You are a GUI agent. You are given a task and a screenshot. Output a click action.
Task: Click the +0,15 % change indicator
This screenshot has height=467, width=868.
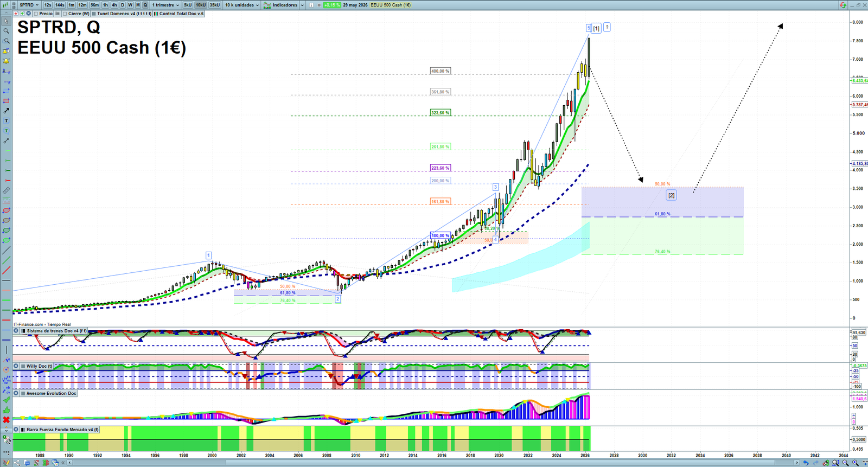[332, 5]
